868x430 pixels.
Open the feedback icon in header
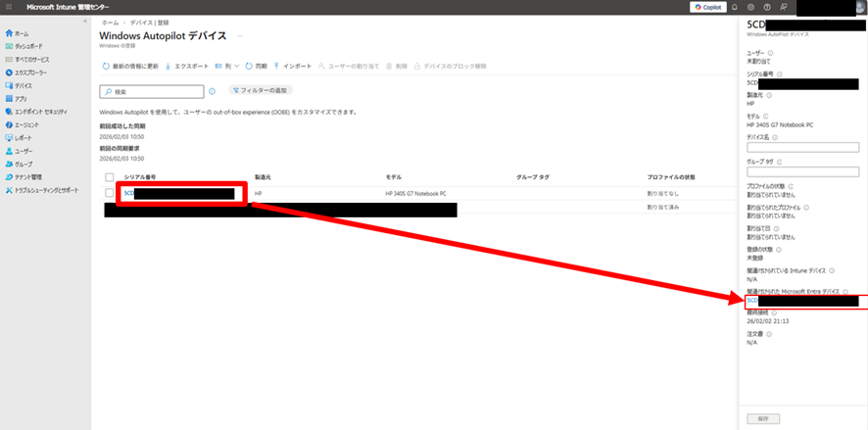coord(781,7)
